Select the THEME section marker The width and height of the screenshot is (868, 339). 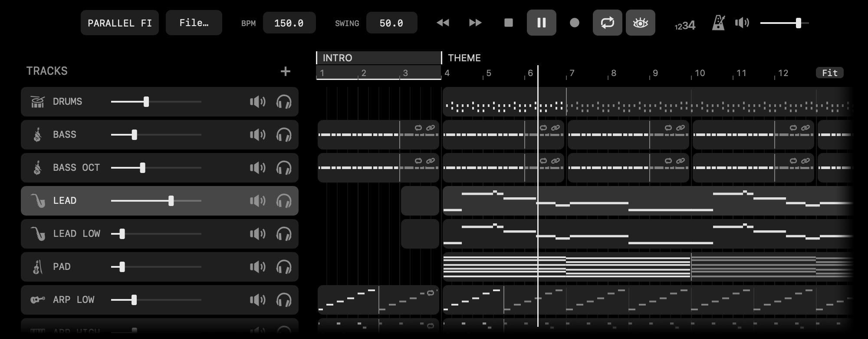(464, 58)
